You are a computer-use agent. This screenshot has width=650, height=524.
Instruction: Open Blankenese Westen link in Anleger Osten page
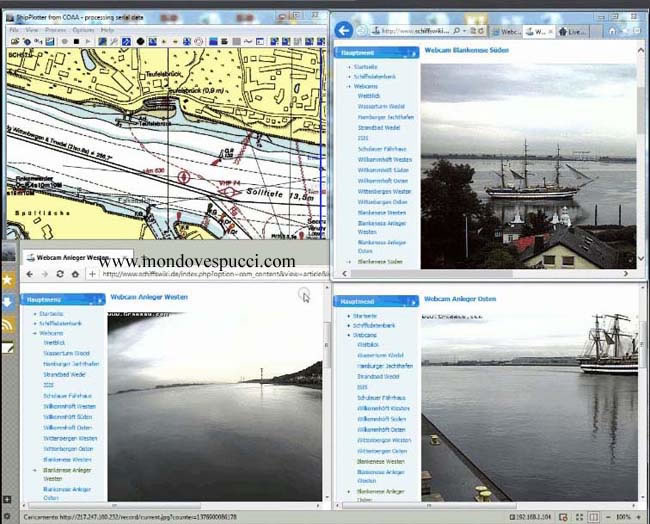(x=381, y=461)
